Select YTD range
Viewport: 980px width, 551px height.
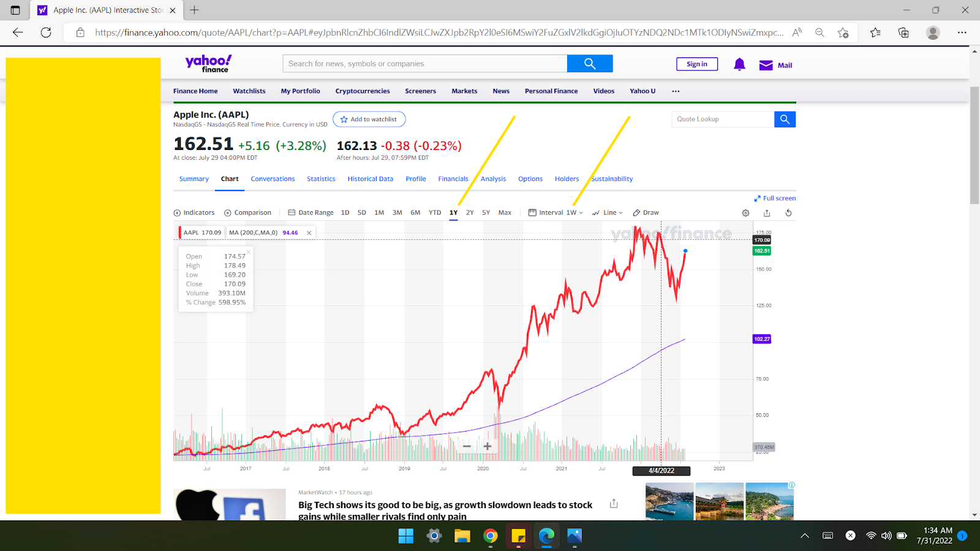click(435, 213)
